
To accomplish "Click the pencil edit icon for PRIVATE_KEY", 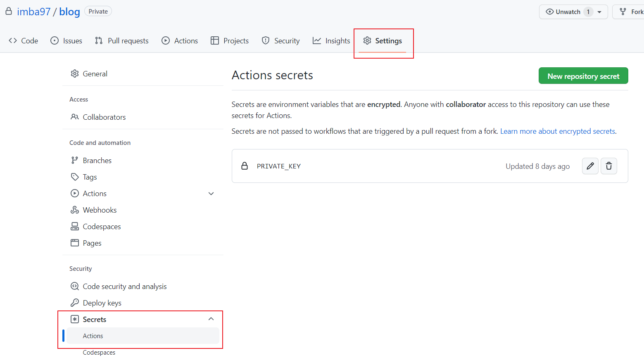I will coord(590,166).
